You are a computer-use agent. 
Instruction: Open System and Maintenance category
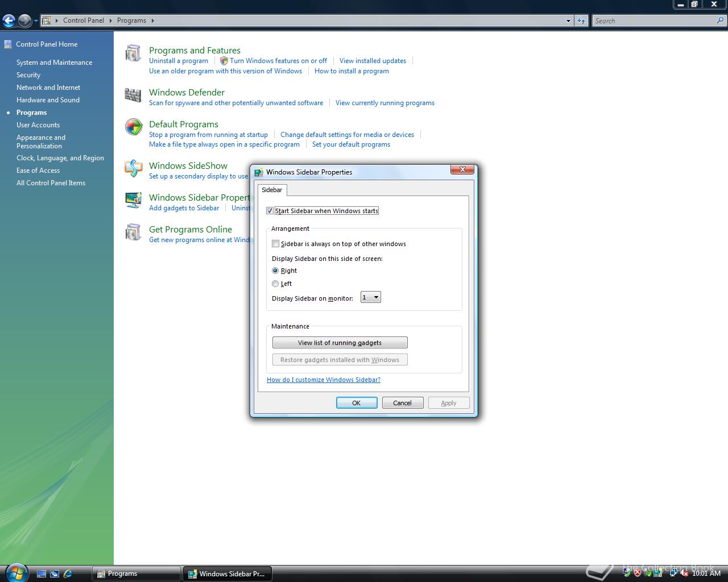click(x=54, y=63)
